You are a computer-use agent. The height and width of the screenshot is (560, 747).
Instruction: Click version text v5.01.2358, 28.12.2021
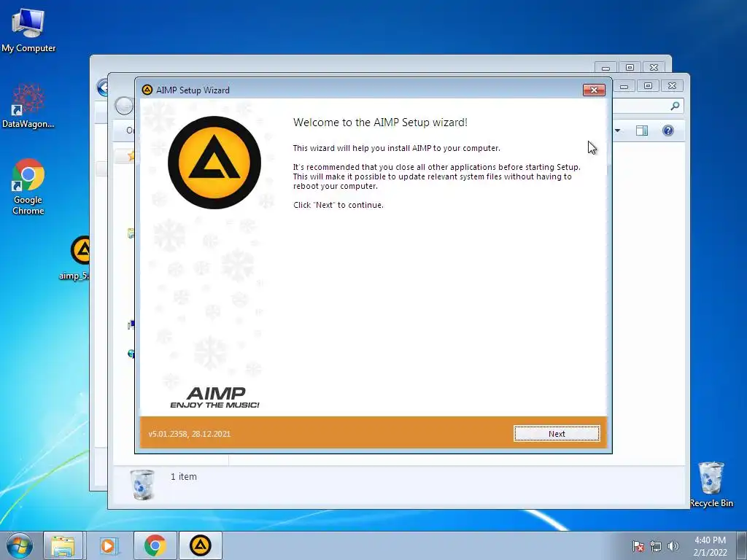189,434
